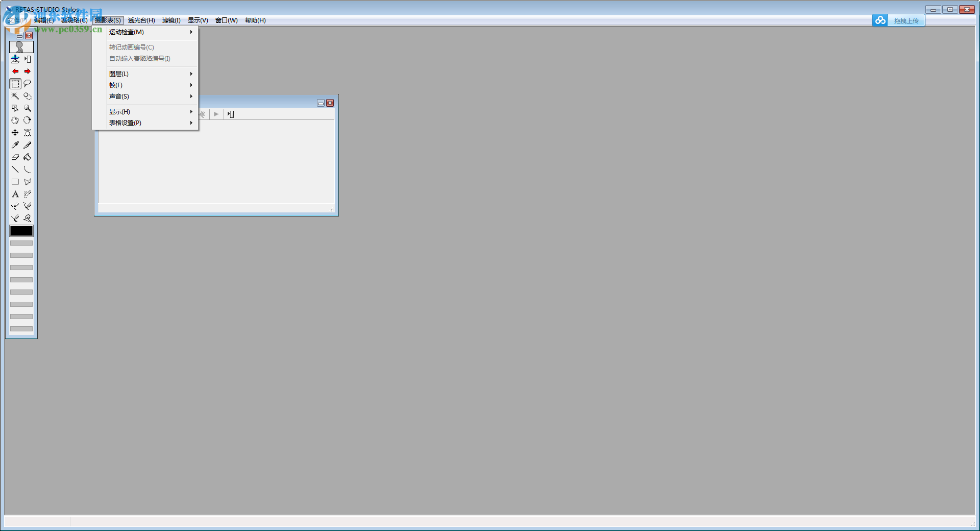The image size is (980, 531).
Task: Select the rotate view tool
Action: coord(28,120)
